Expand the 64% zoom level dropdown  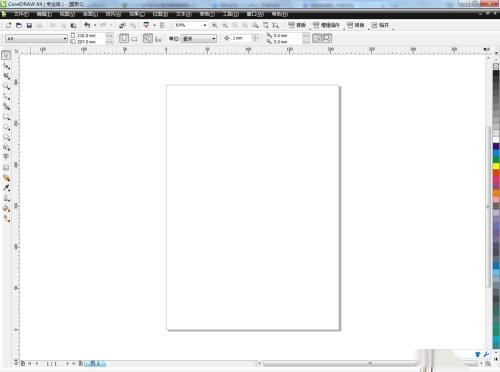click(191, 25)
